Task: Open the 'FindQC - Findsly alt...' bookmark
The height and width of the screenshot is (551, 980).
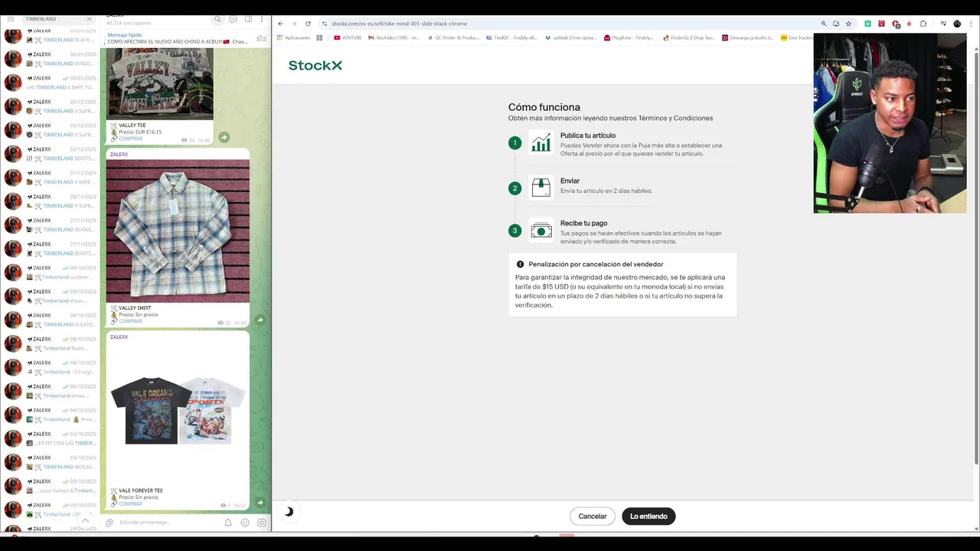Action: 512,37
